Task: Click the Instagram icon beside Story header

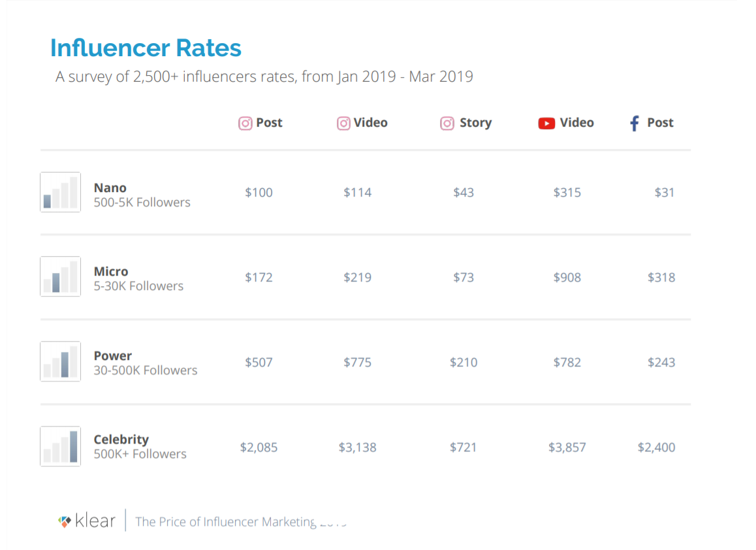Action: click(447, 123)
